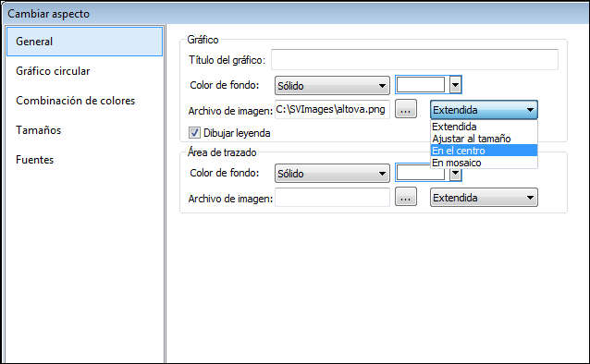Open Gráfico Color de fondo Sólido dropdown

point(332,86)
